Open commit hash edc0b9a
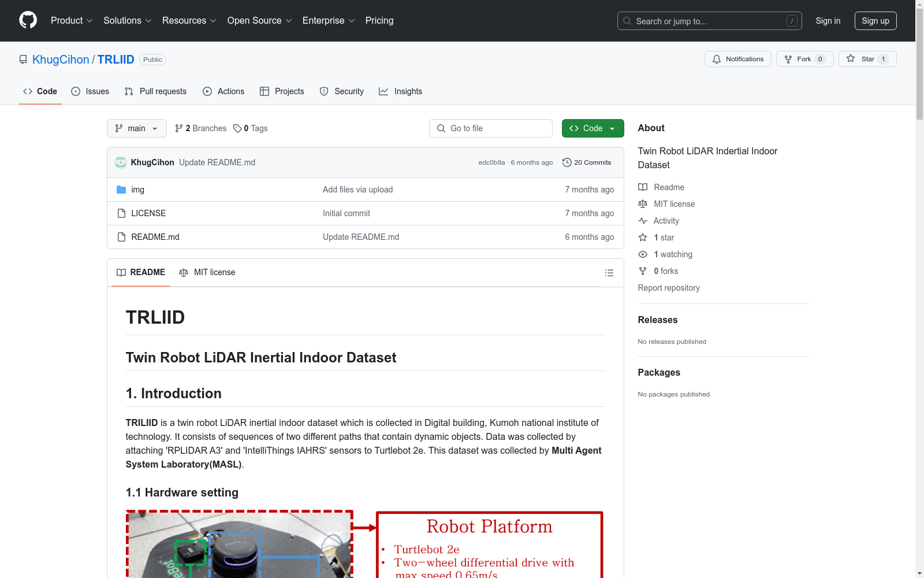This screenshot has width=924, height=578. point(491,162)
